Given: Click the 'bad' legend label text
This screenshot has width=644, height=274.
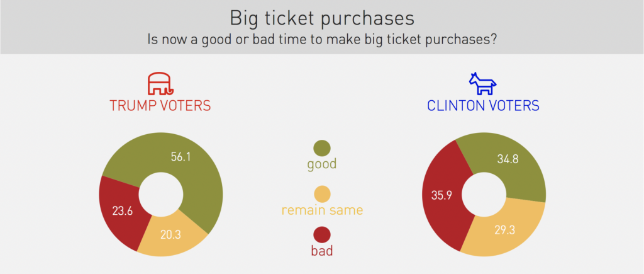Looking at the screenshot, I should tap(322, 251).
